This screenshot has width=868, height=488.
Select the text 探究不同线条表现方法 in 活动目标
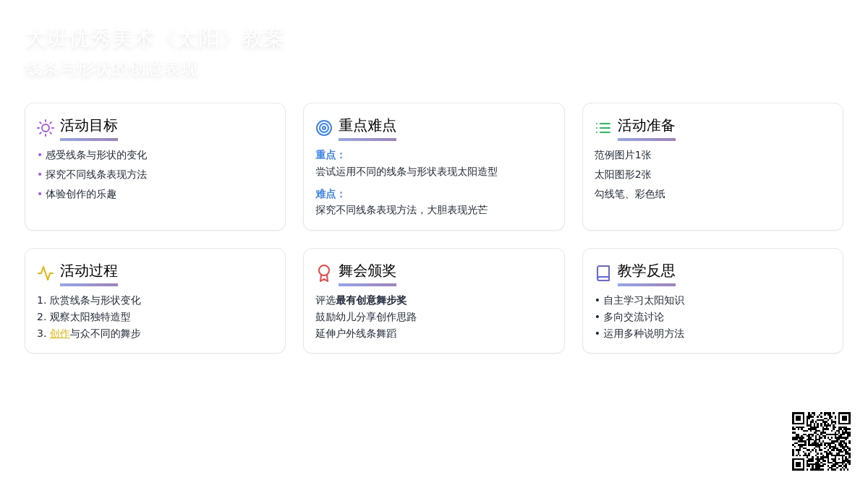(96, 174)
